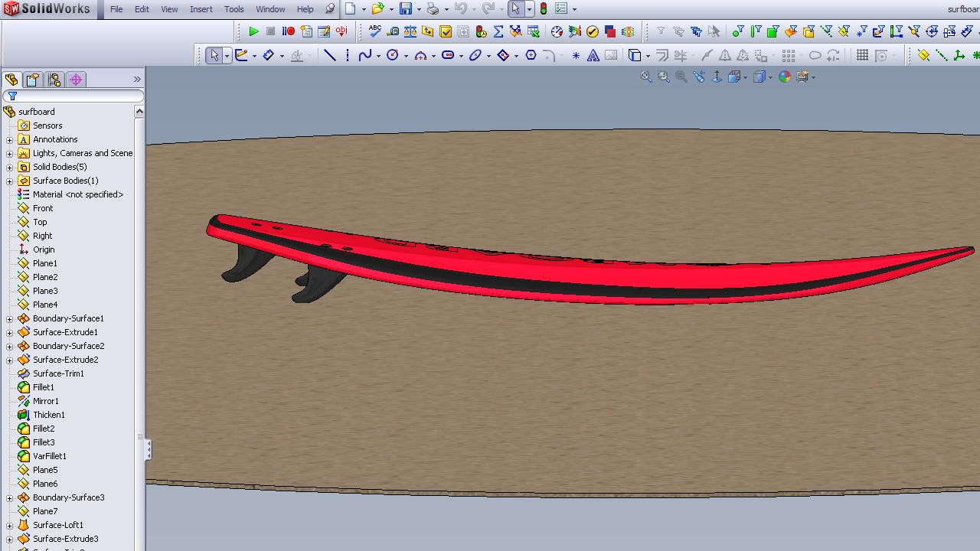Expand the manager panel tabs chevron
Image resolution: width=980 pixels, height=551 pixels.
click(x=137, y=80)
